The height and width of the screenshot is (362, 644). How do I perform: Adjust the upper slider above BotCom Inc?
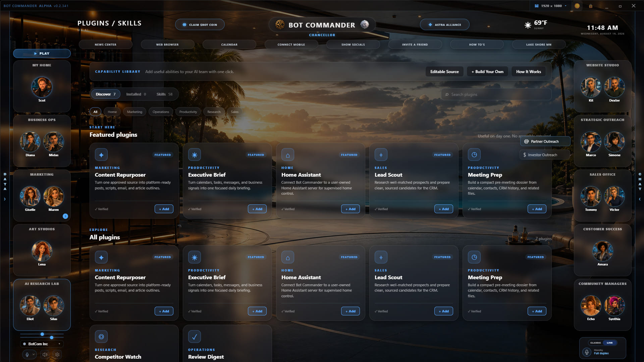(42, 334)
